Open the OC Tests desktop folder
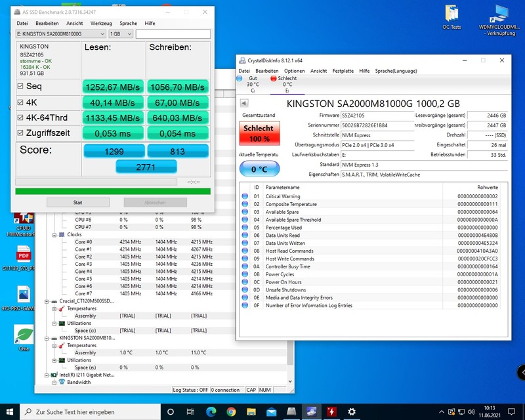The height and width of the screenshot is (420, 525). point(451,18)
